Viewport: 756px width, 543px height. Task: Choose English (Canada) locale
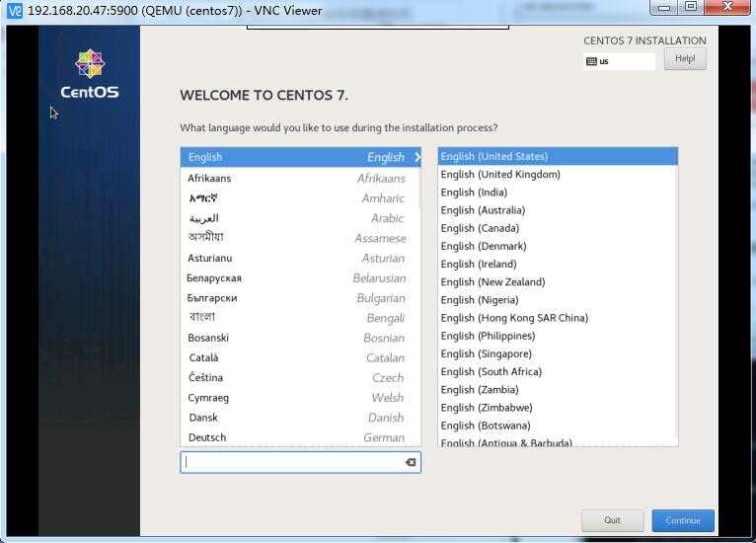coord(558,228)
